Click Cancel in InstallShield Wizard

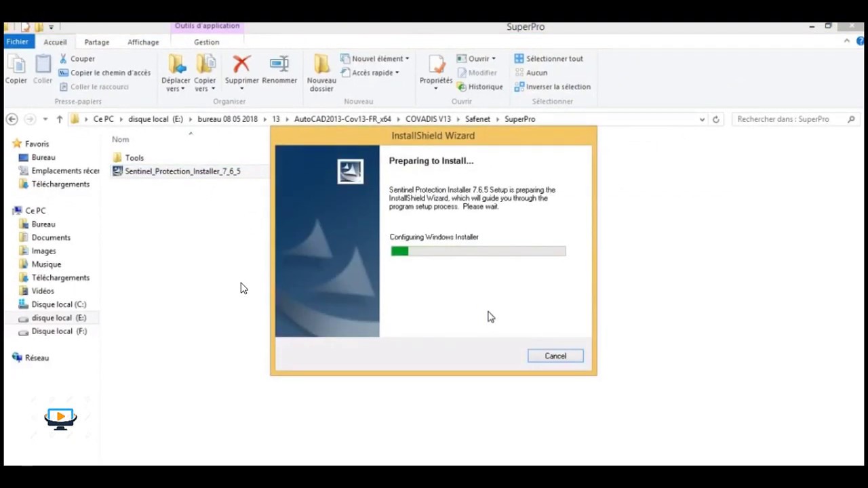coord(555,356)
